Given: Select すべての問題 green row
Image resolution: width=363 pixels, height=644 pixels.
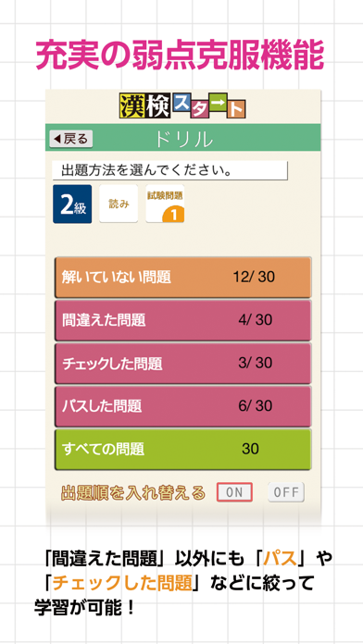Looking at the screenshot, I should tap(183, 450).
